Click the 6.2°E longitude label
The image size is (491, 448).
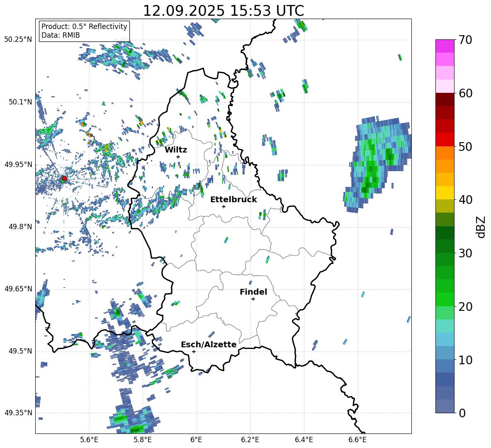tap(250, 440)
